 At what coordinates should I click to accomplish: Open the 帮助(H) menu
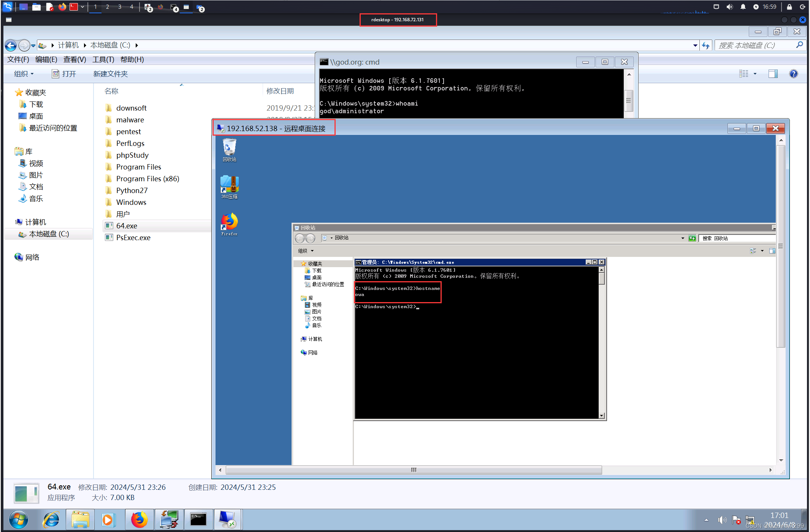point(132,60)
